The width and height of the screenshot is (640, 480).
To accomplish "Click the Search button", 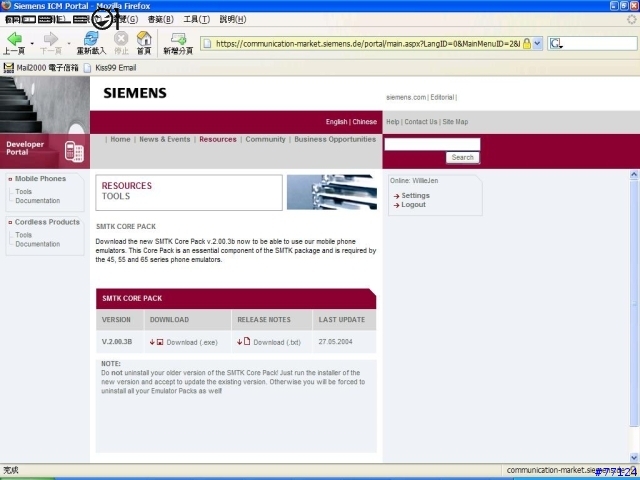I will [462, 158].
